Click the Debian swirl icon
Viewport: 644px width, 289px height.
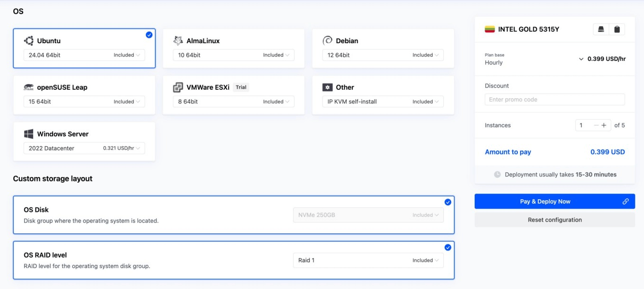pos(327,40)
